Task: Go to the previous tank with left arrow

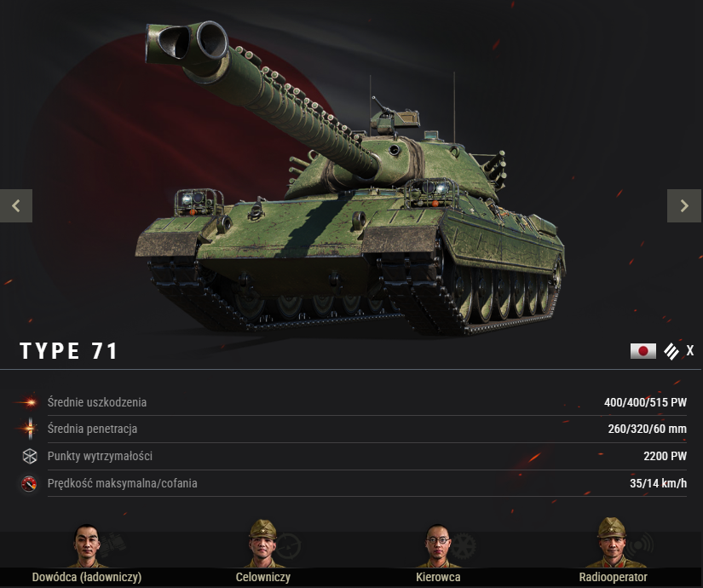Action: tap(16, 206)
